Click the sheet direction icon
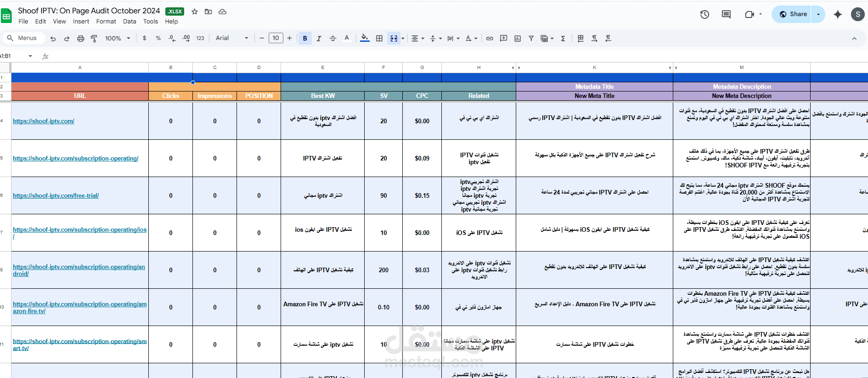This screenshot has height=378, width=868. tap(581, 38)
